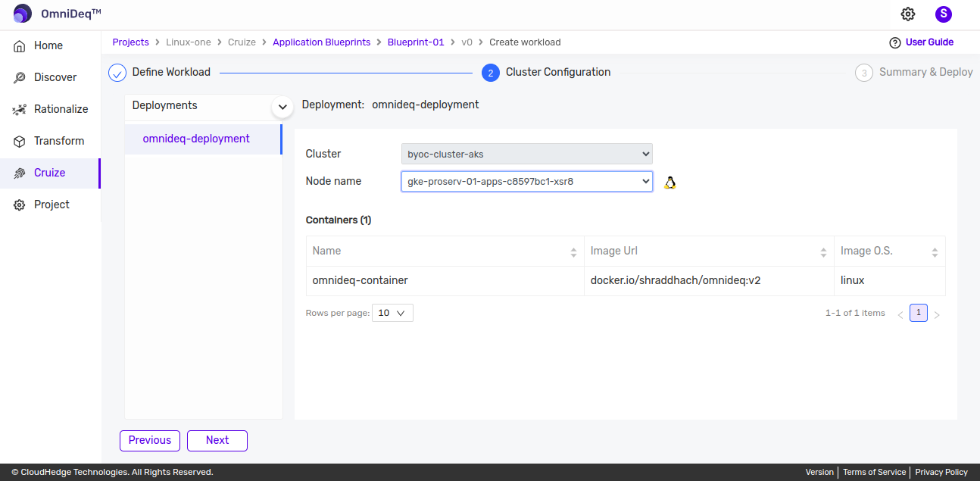Image resolution: width=980 pixels, height=481 pixels.
Task: Open the user avatar S menu
Action: pos(944,14)
